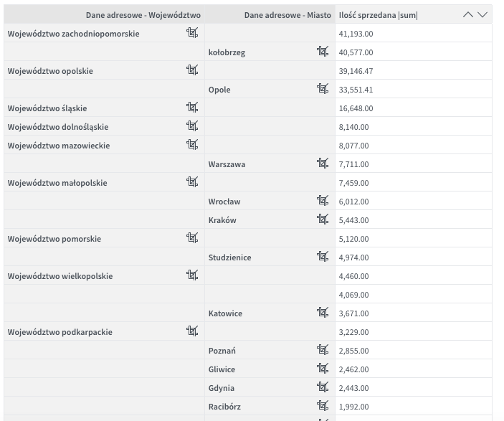Click the icon beside Województwo opolskie

192,70
